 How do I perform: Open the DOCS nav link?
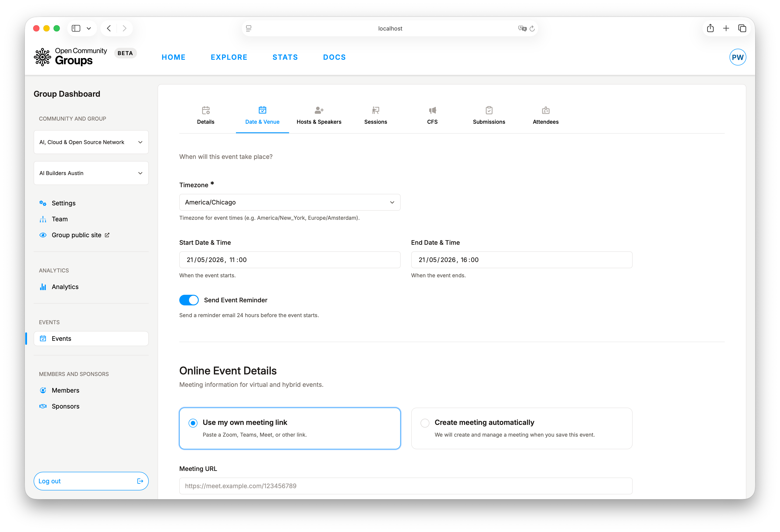pos(334,57)
